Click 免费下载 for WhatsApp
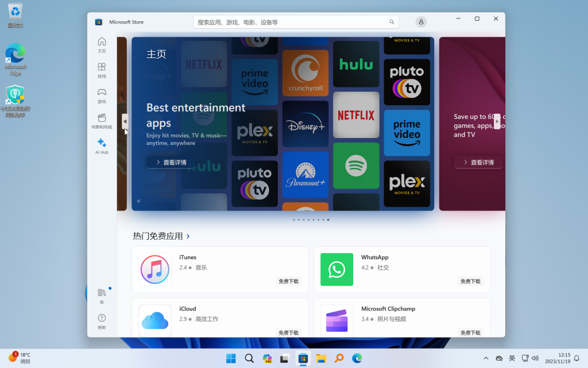 pos(470,281)
